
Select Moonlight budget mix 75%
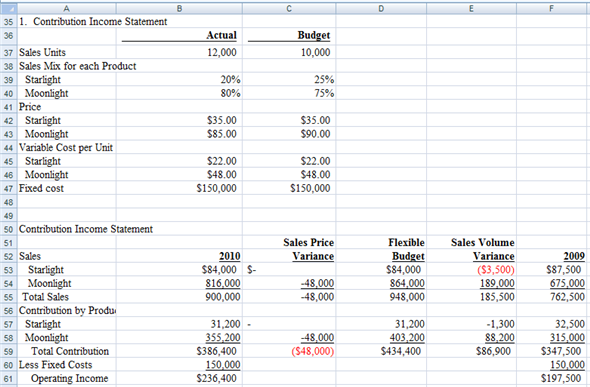(324, 93)
